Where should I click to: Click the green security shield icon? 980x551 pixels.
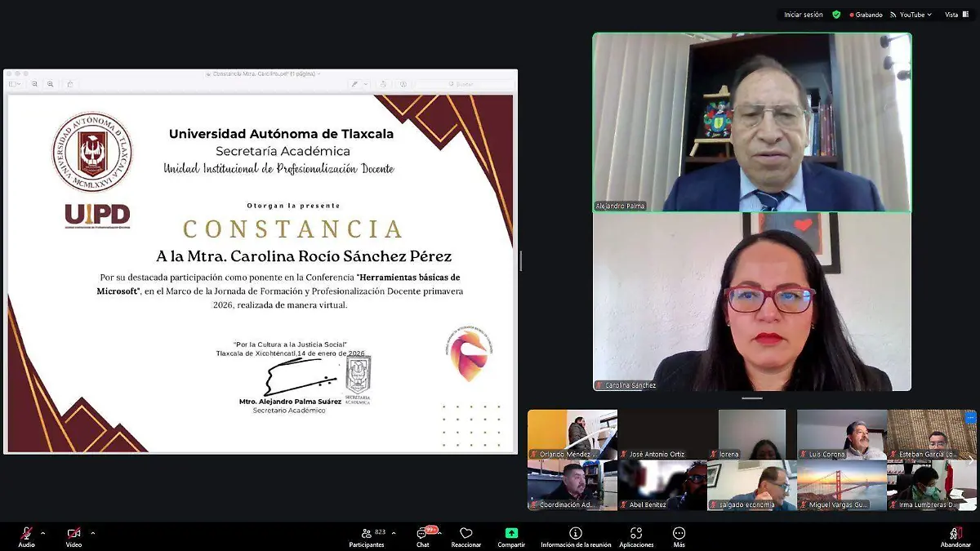click(x=836, y=14)
